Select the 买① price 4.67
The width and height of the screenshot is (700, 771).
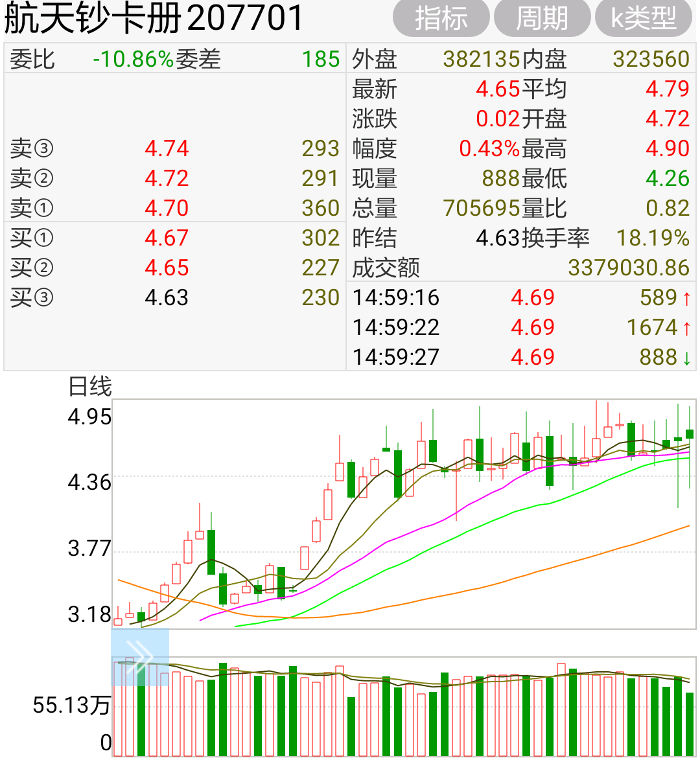tap(167, 238)
